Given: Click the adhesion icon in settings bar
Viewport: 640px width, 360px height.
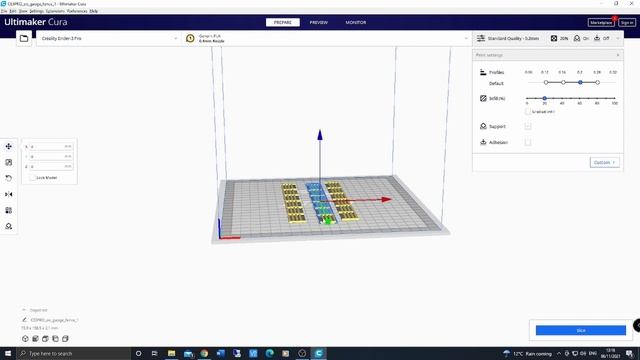Looking at the screenshot, I should [597, 38].
